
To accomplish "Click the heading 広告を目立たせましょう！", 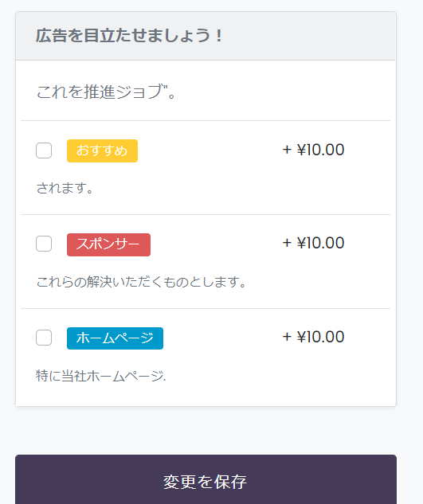I will 129,35.
